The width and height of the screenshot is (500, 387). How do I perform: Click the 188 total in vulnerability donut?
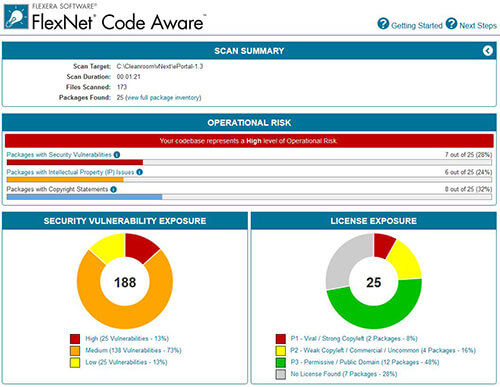tap(125, 282)
